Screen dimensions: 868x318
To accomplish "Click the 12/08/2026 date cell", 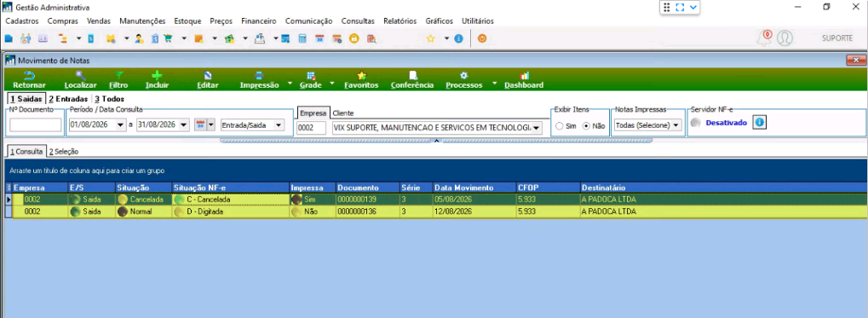I will click(474, 211).
